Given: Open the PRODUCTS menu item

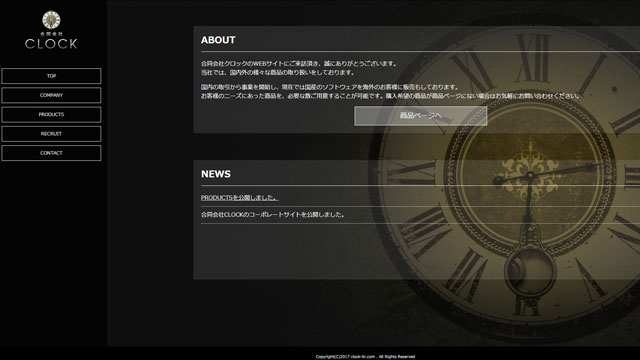Looking at the screenshot, I should [51, 115].
